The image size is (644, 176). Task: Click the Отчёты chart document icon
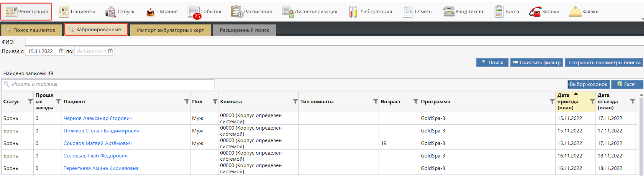pyautogui.click(x=407, y=12)
